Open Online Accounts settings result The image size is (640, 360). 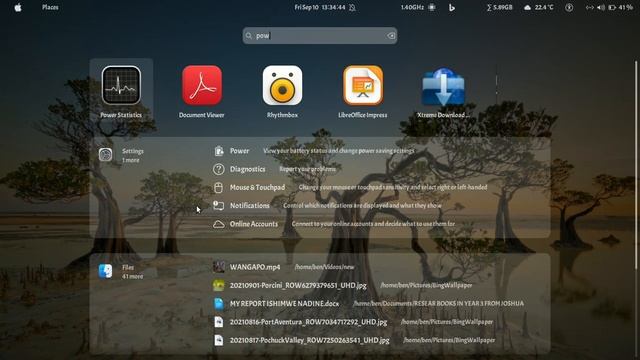334,224
